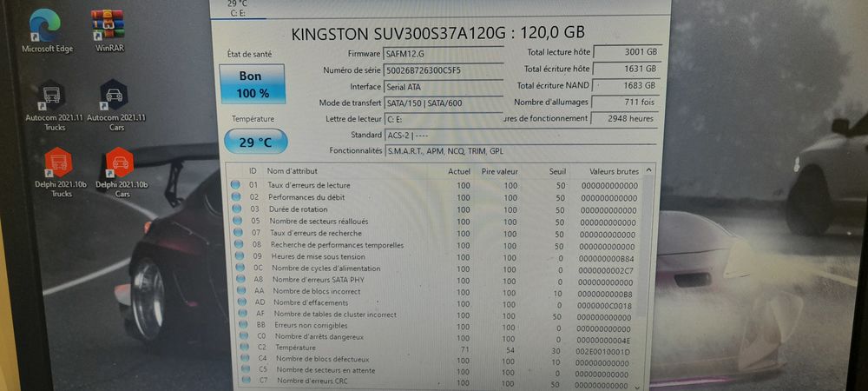Click the scroll up arrow of attribute list
This screenshot has height=391, width=868.
coord(648,170)
